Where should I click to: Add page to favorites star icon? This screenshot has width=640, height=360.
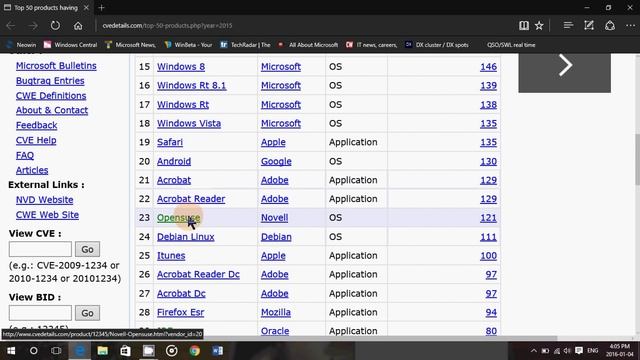[539, 25]
